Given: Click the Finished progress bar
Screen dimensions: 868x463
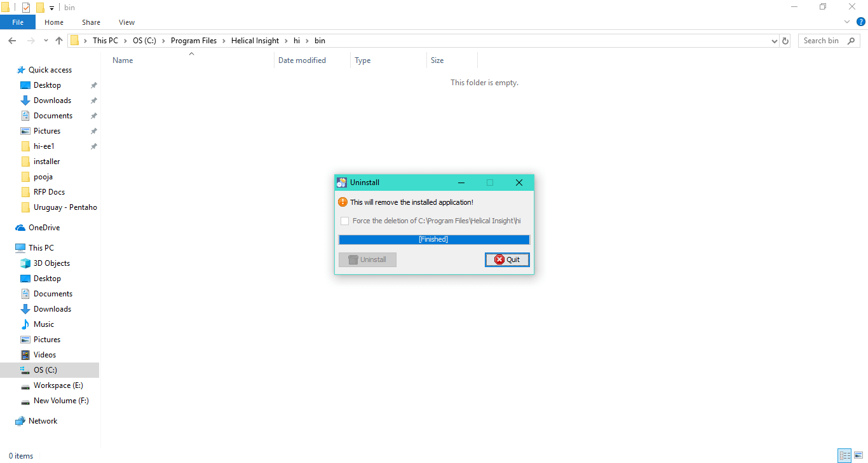Looking at the screenshot, I should (x=434, y=240).
